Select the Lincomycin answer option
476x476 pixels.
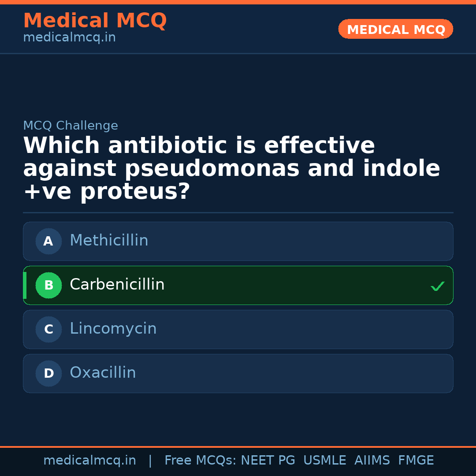[x=238, y=329]
